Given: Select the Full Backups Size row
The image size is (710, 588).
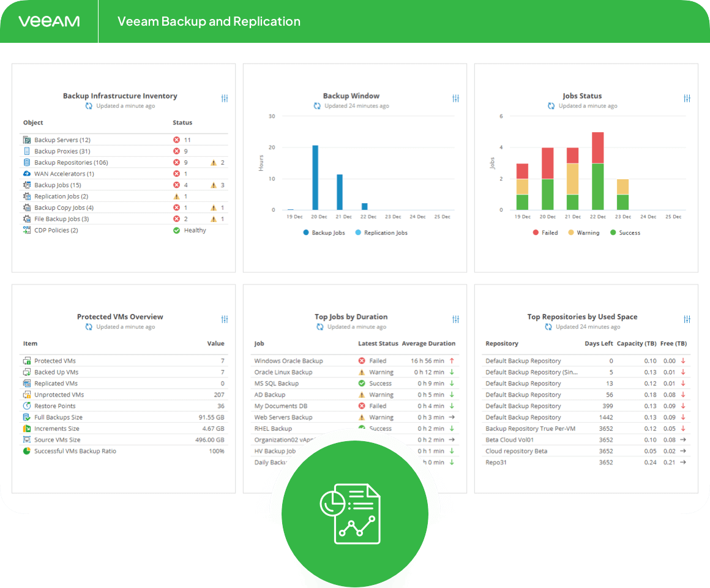Looking at the screenshot, I should tap(124, 417).
